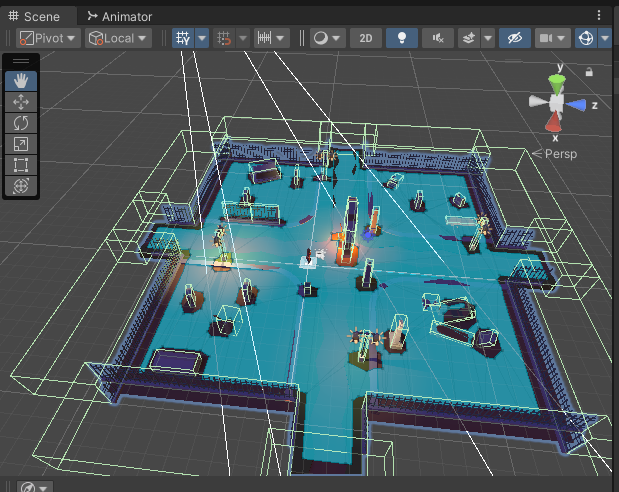Click the green Y axis cone
Viewport: 619px width, 492px height.
557,84
